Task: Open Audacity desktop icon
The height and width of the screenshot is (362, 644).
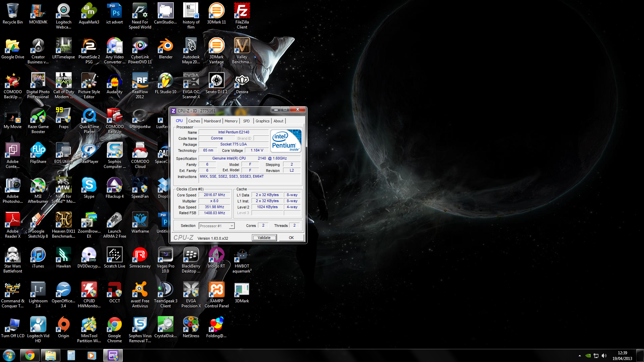Action: point(114,83)
